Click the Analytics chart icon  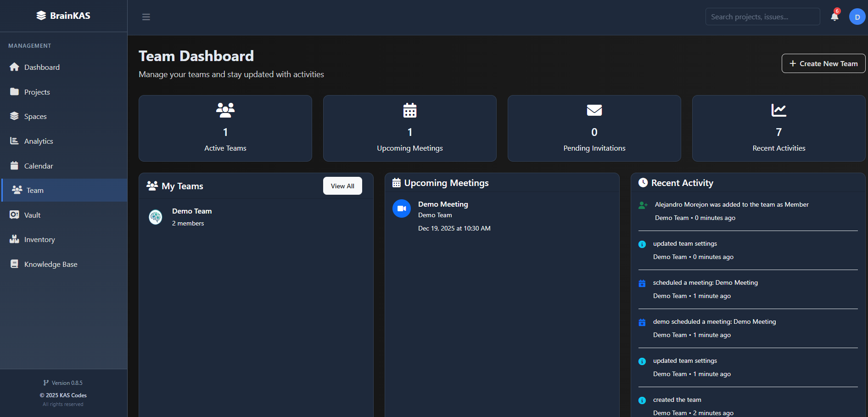click(x=14, y=141)
